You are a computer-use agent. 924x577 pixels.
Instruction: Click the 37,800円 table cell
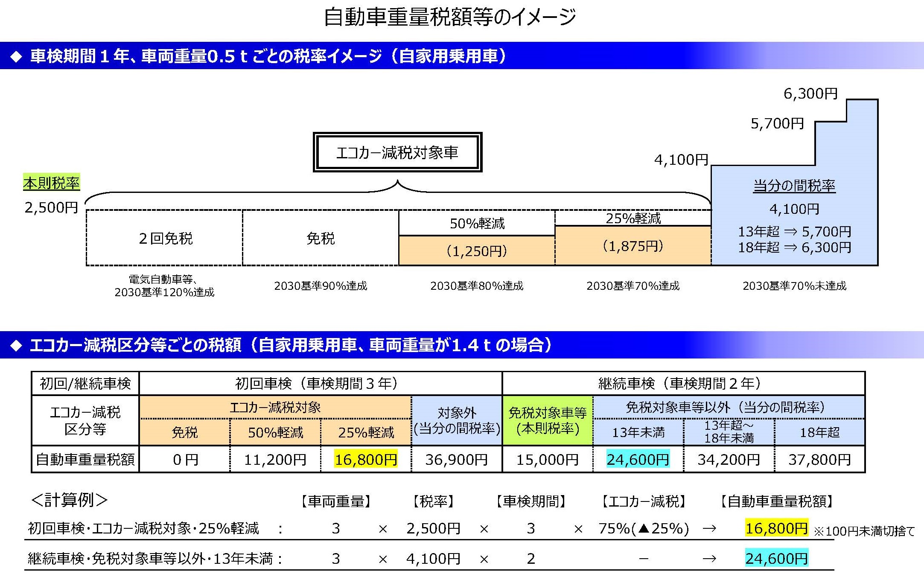pos(819,459)
